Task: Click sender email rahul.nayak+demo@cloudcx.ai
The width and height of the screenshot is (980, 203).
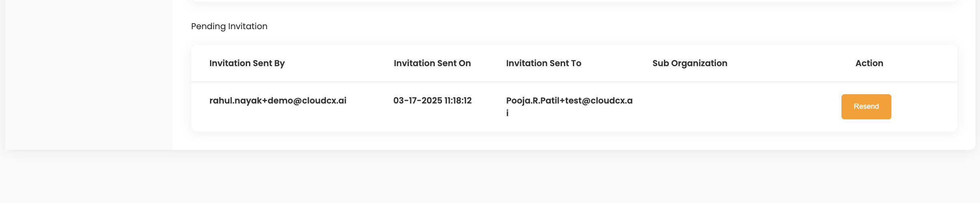Action: (278, 101)
